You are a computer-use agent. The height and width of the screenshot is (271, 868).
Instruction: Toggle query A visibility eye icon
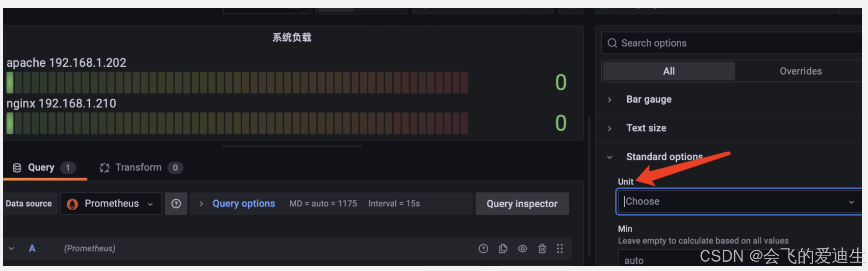pos(523,248)
